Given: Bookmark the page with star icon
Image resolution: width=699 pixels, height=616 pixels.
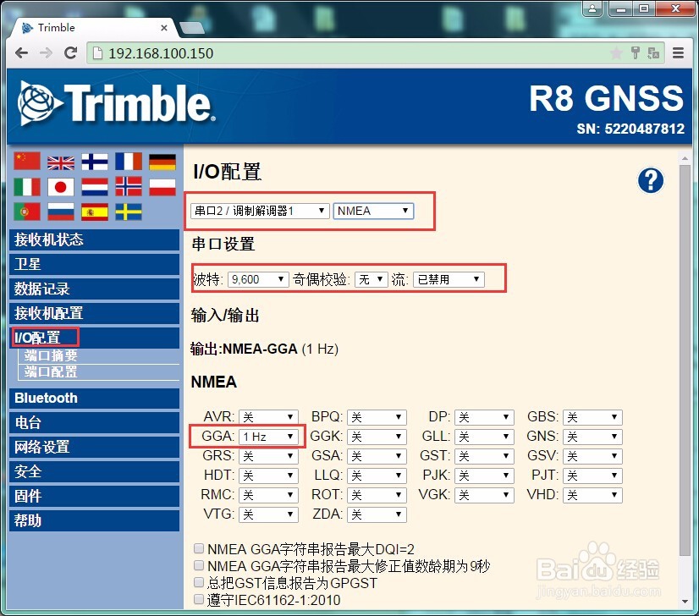Looking at the screenshot, I should pyautogui.click(x=616, y=53).
